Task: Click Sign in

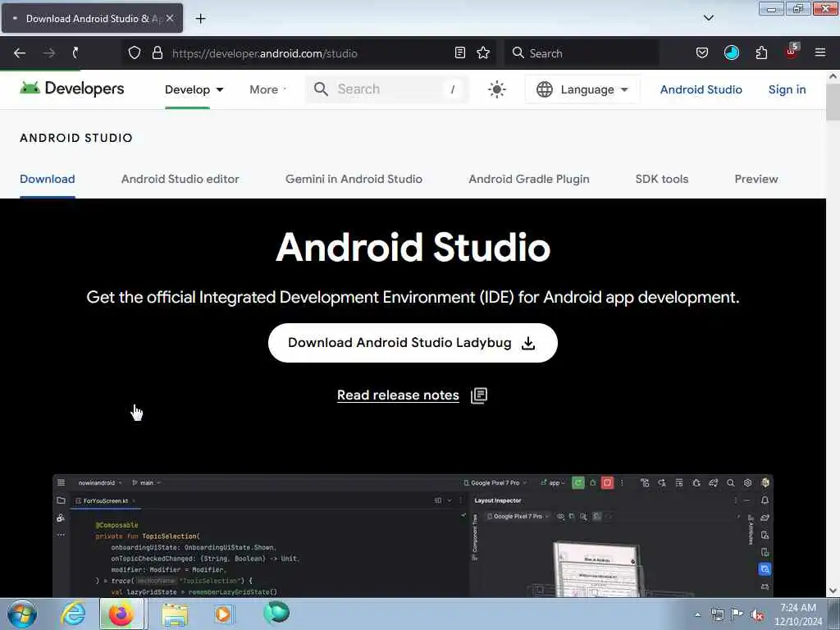Action: click(787, 89)
